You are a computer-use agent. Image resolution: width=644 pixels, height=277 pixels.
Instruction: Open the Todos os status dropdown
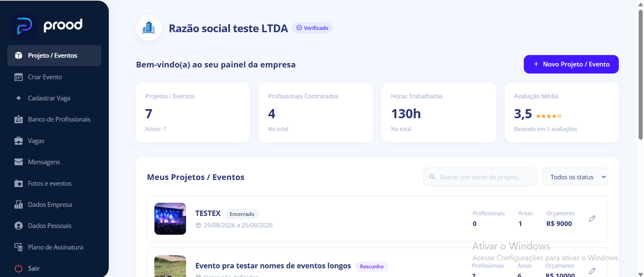point(575,177)
